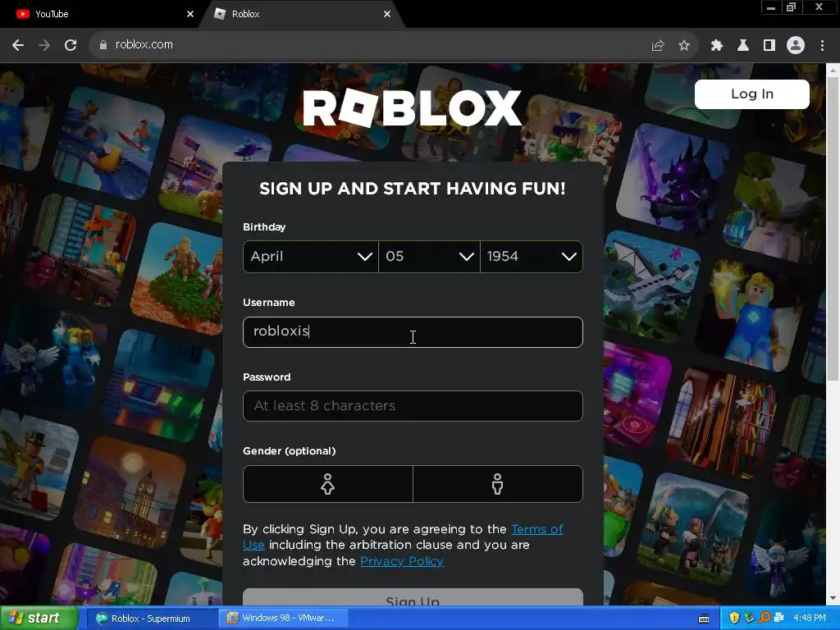The width and height of the screenshot is (840, 630).
Task: Share this page via the share icon
Action: point(658,46)
